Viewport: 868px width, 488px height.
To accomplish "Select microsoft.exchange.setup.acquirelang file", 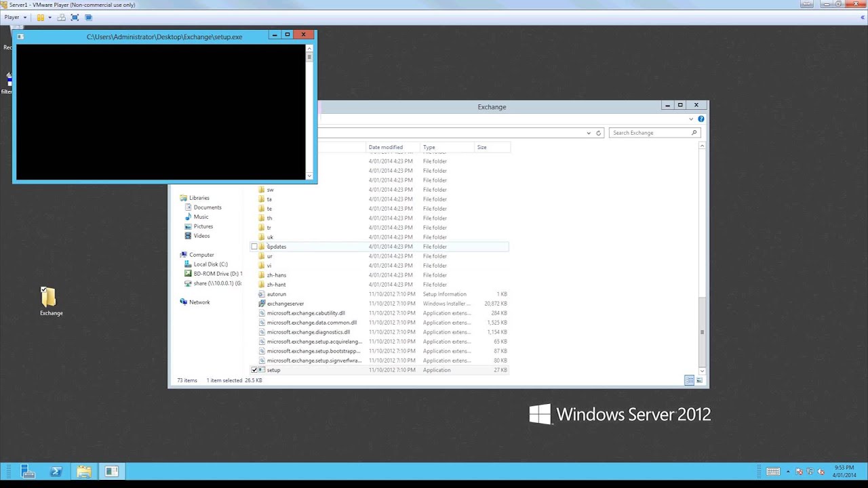I will point(315,342).
